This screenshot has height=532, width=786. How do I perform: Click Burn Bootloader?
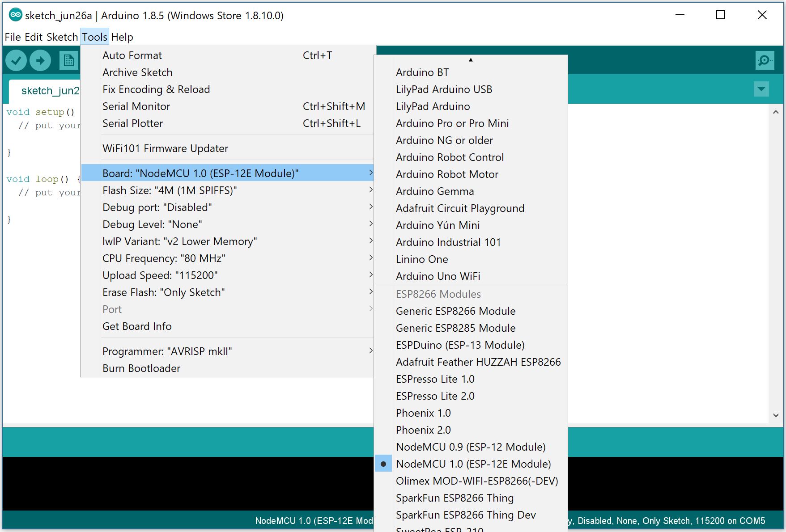(227, 368)
